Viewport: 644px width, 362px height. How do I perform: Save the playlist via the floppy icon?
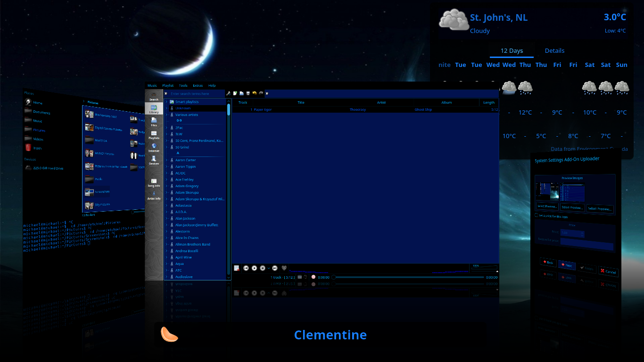click(248, 93)
